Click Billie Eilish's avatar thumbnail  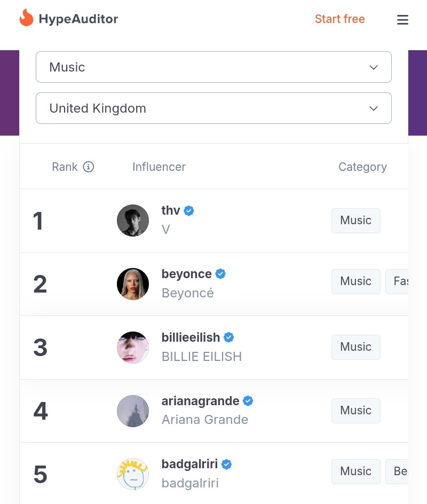pyautogui.click(x=133, y=348)
